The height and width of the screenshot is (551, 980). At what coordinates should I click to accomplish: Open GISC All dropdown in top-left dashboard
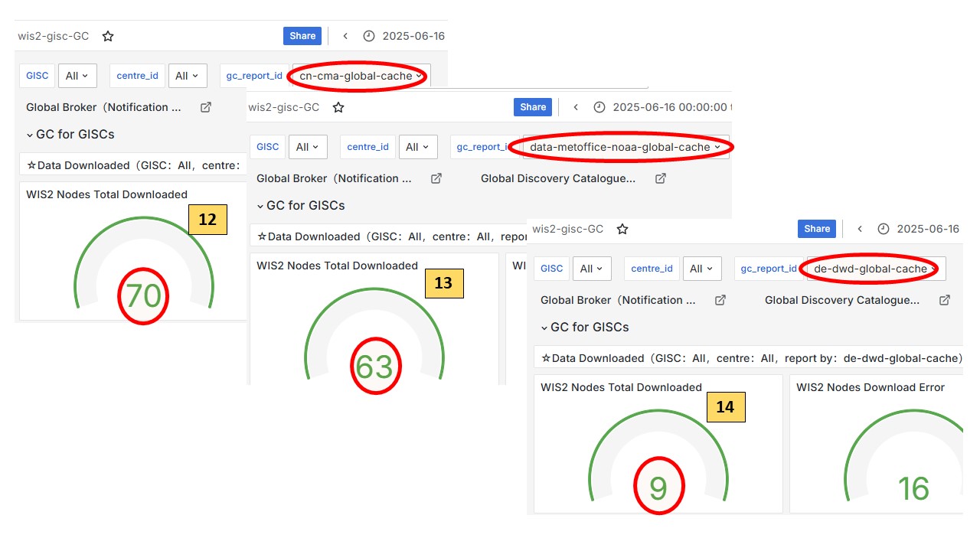tap(77, 76)
